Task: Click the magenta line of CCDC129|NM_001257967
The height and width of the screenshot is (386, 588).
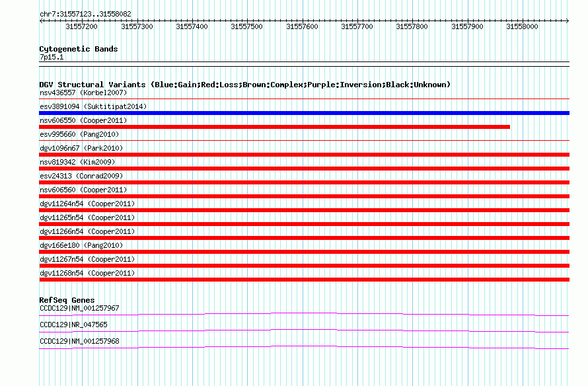Action: [x=304, y=314]
